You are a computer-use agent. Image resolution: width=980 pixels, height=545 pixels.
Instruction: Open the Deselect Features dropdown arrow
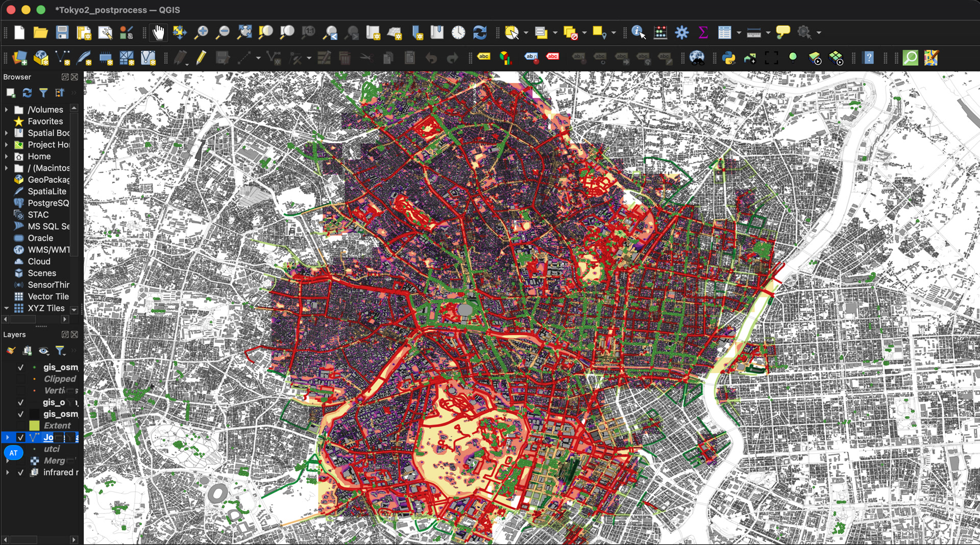coord(584,33)
